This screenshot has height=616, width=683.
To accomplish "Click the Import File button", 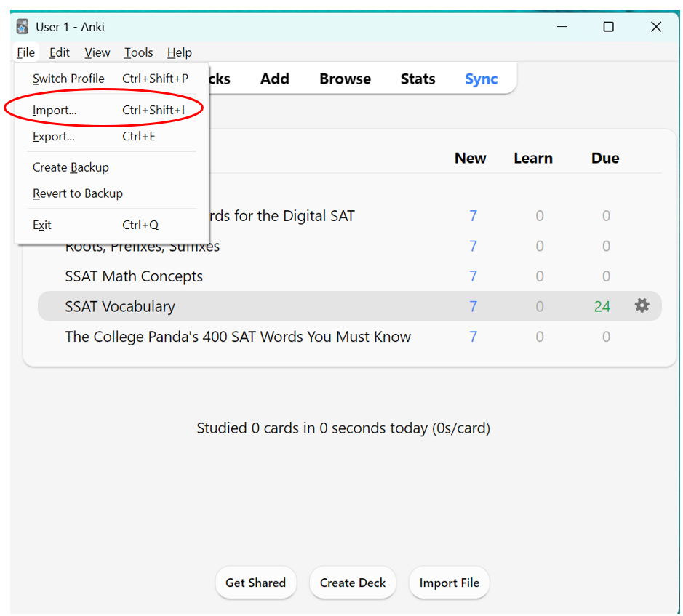I will tap(449, 583).
